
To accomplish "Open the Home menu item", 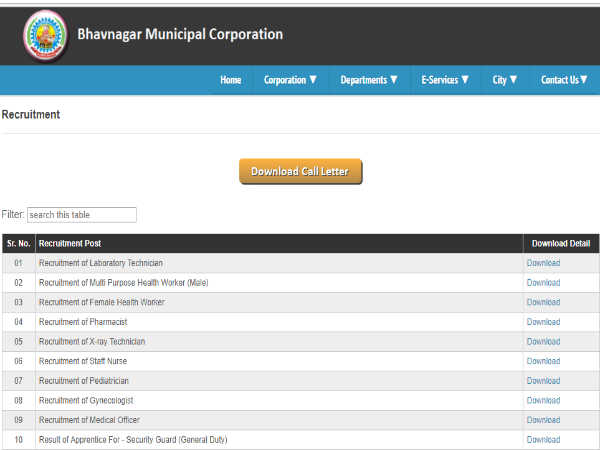I will 230,80.
